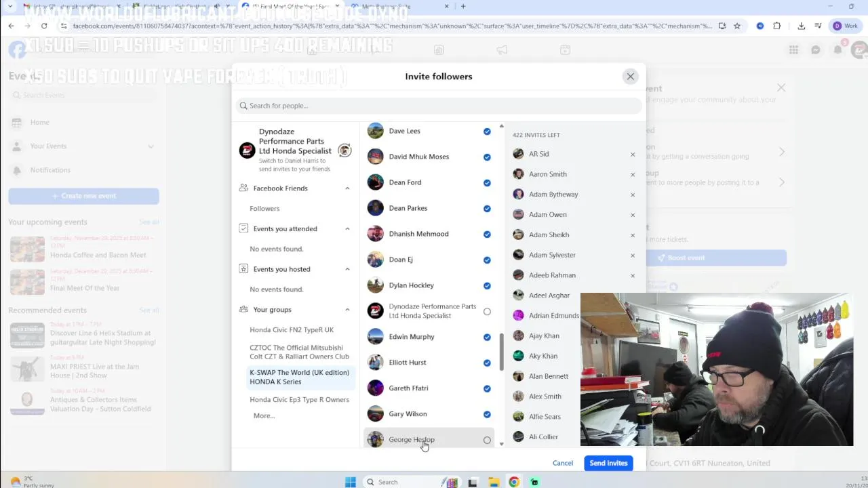The image size is (868, 488).
Task: Close the Invite followers dialog
Action: [630, 77]
